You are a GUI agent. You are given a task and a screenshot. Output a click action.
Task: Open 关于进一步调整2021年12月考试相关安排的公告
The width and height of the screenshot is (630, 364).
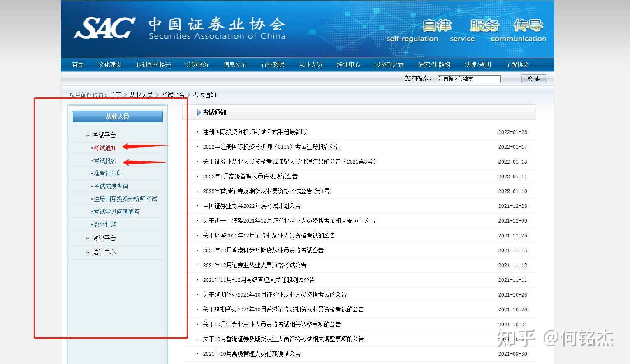tap(289, 221)
